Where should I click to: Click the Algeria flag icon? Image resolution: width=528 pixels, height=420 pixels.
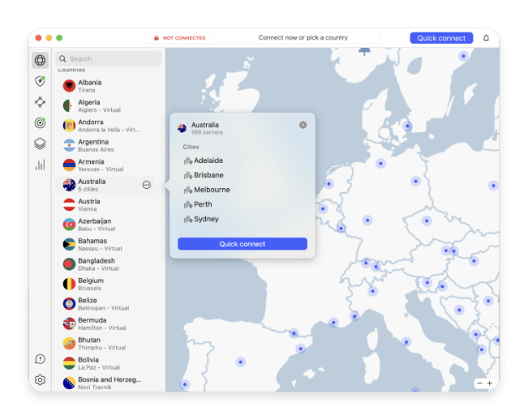(69, 106)
